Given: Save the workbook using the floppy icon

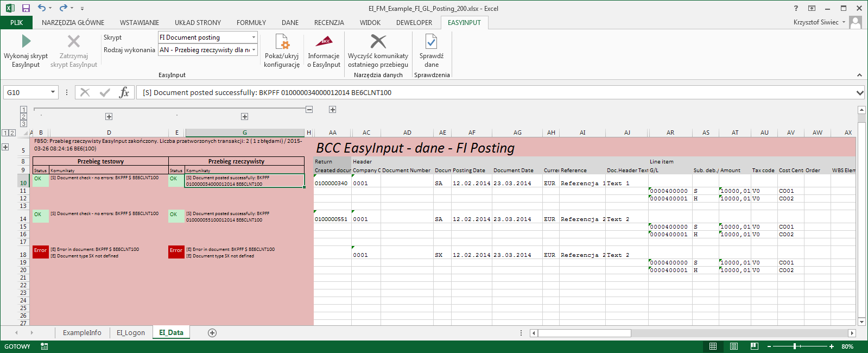Looking at the screenshot, I should pyautogui.click(x=26, y=8).
